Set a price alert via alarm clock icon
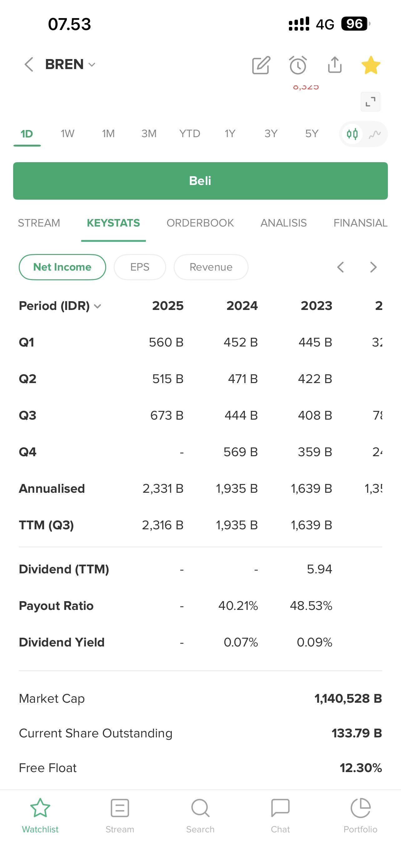Screen dimensions: 401x868 pos(298,65)
